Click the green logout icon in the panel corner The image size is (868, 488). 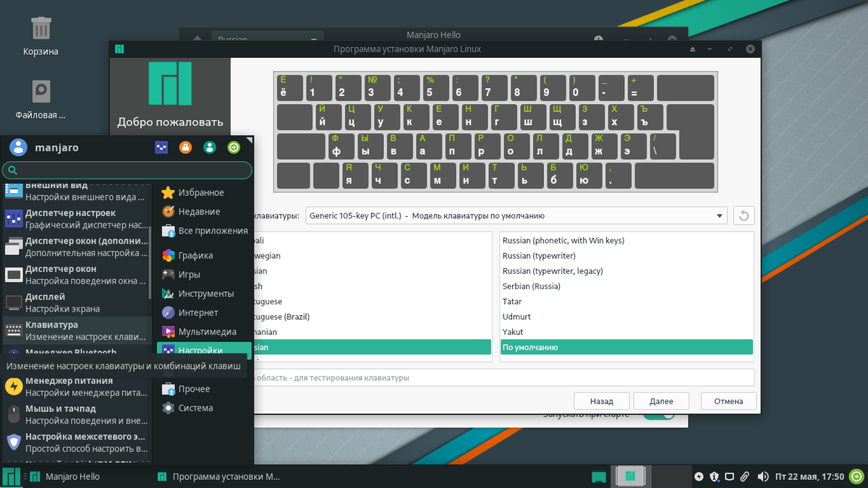[857, 476]
